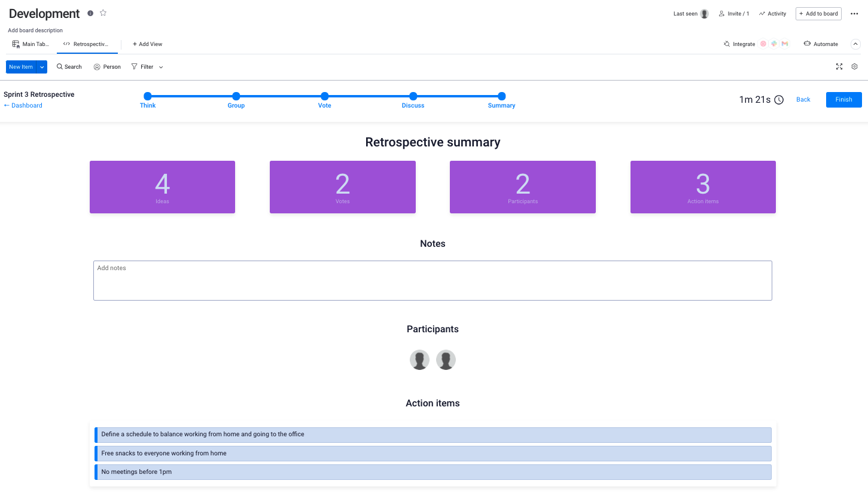Viewport: 868px width, 502px height.
Task: Select the Define a schedule action item
Action: tap(433, 434)
